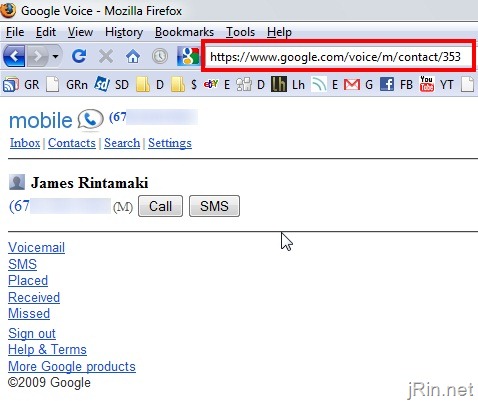This screenshot has height=401, width=478.
Task: Open the Contacts link
Action: pyautogui.click(x=72, y=143)
